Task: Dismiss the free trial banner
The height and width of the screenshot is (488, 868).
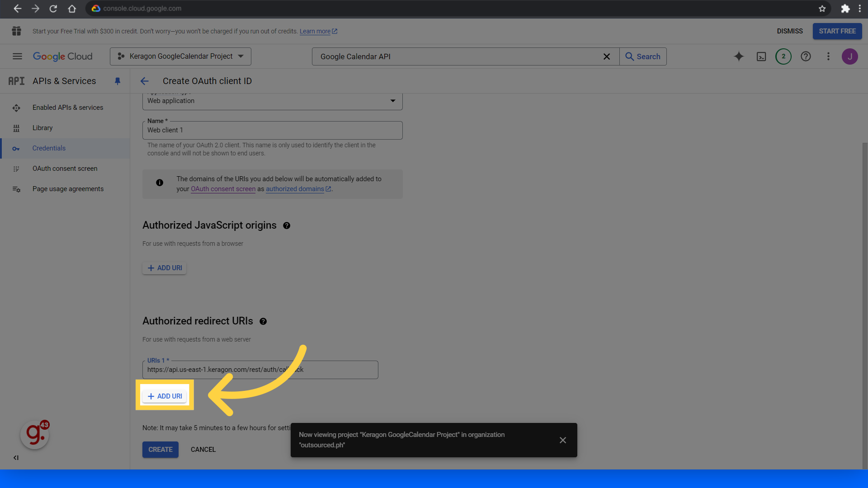Action: click(x=790, y=31)
